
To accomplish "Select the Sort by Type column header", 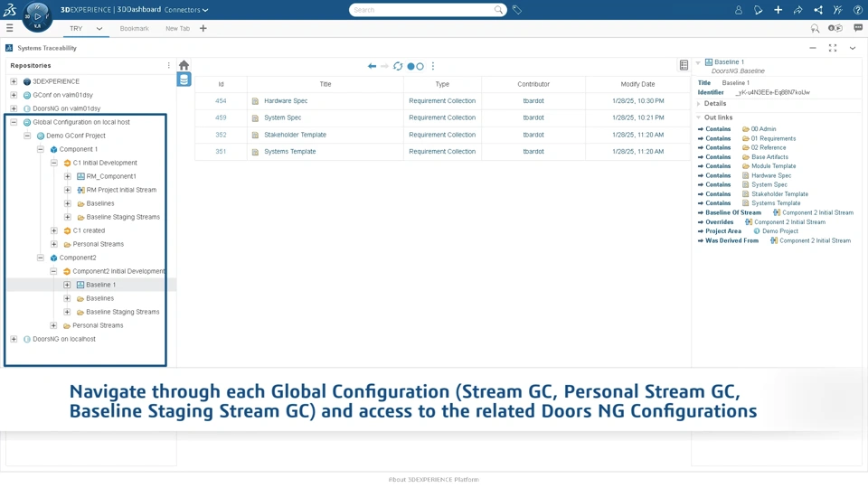I will (442, 84).
